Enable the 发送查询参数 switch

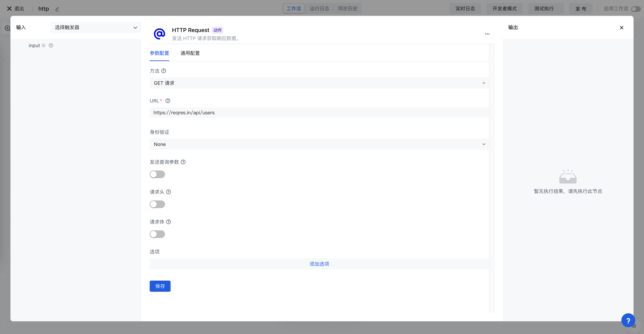click(157, 174)
